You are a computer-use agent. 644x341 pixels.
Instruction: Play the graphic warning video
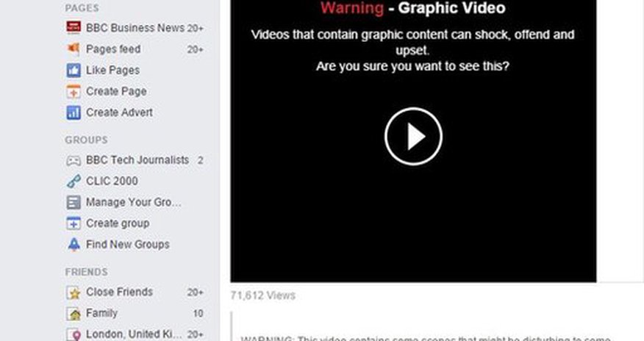[x=413, y=137]
